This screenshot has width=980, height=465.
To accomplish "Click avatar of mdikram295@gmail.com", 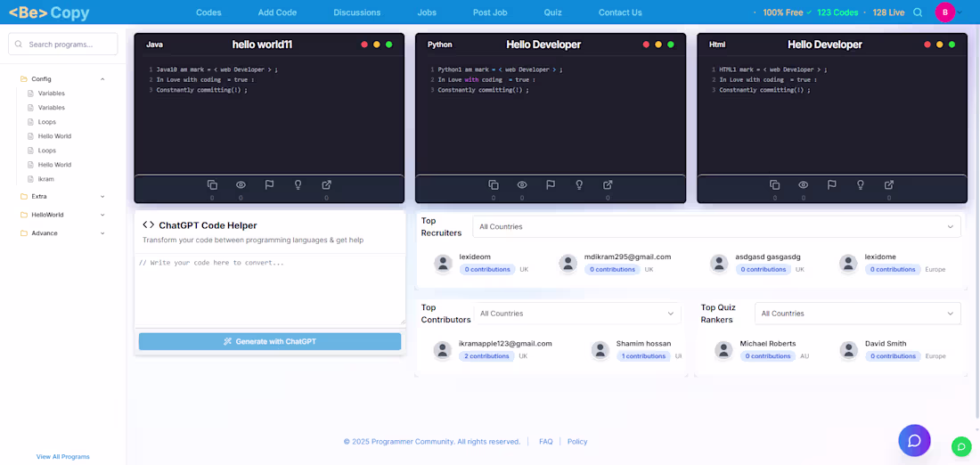I will pyautogui.click(x=568, y=264).
